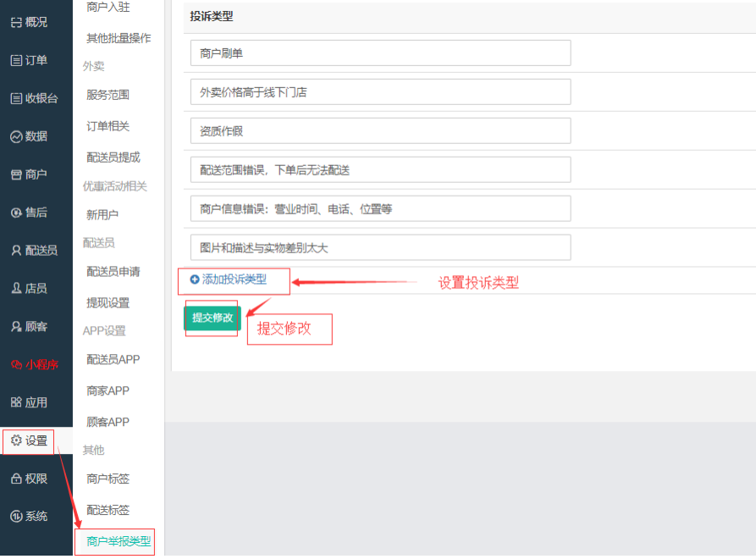Click the 图片和描述与实物差别太大 input field
The width and height of the screenshot is (756, 559).
pos(380,247)
